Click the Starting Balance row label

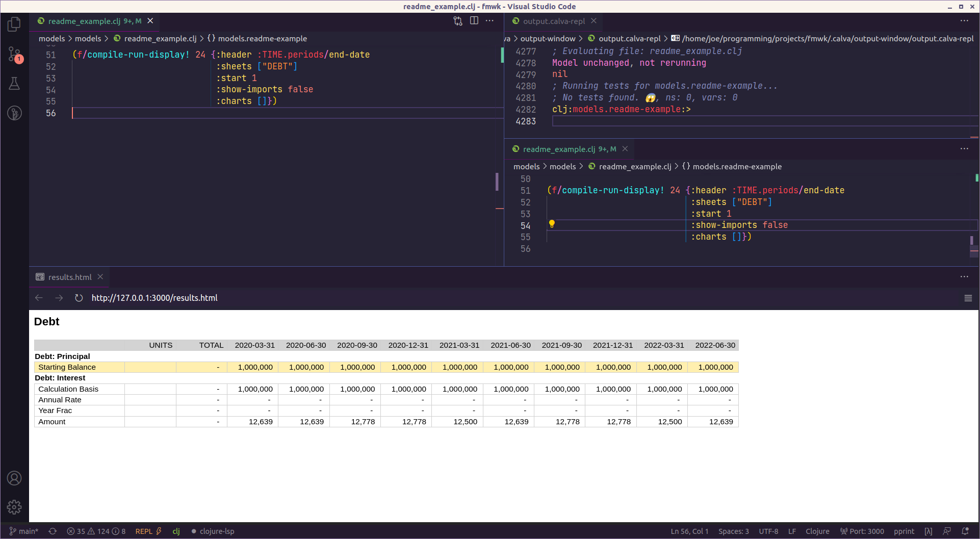67,367
